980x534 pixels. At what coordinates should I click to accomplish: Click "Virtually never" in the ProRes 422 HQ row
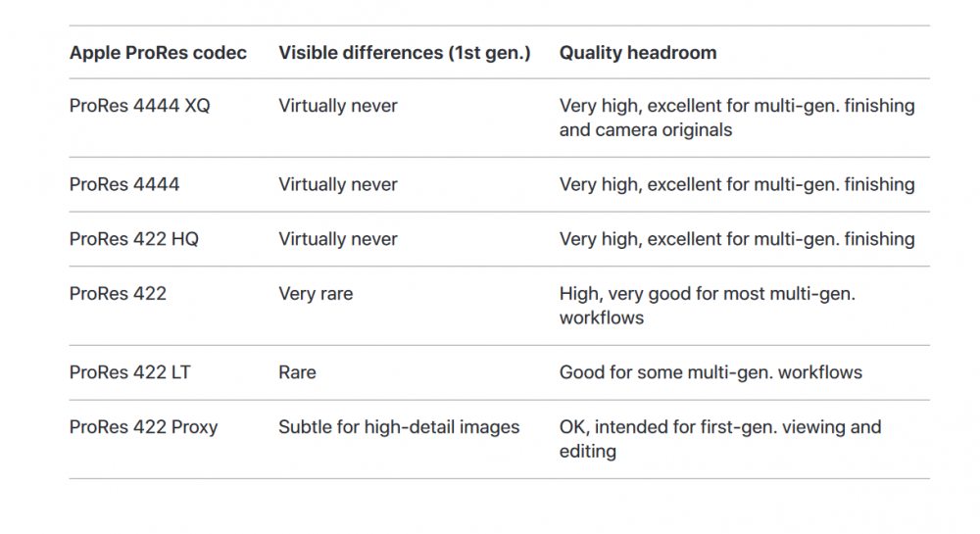[338, 239]
